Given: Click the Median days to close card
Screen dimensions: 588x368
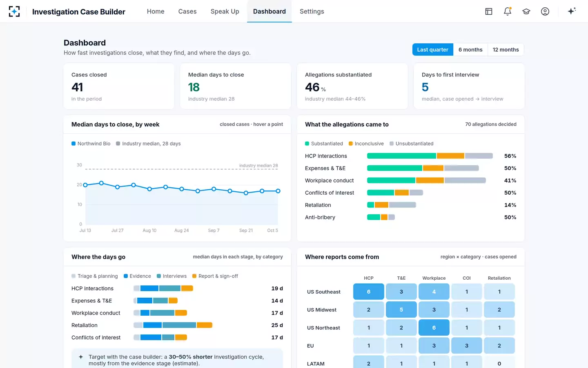Looking at the screenshot, I should point(236,86).
